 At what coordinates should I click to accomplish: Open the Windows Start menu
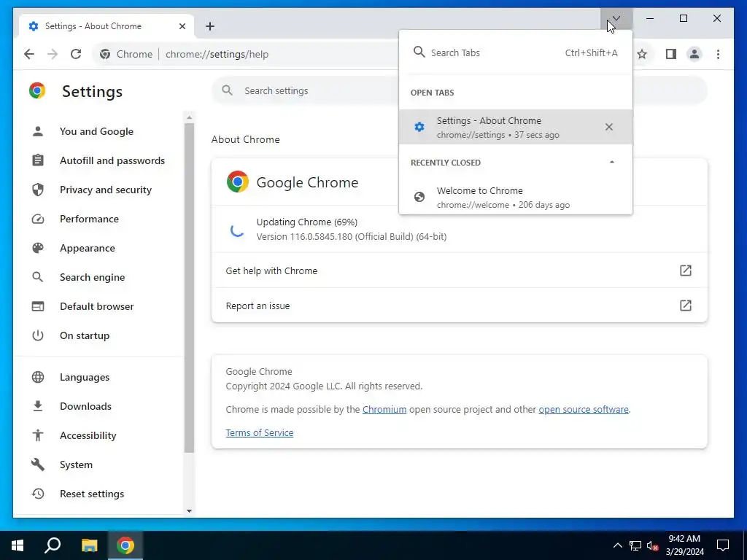(18, 545)
